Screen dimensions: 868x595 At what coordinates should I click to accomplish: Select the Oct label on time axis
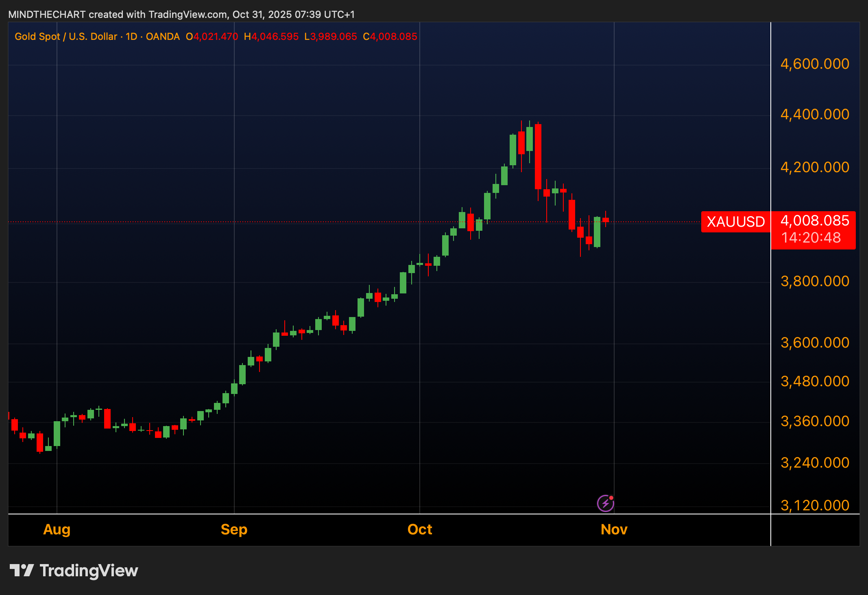[420, 529]
